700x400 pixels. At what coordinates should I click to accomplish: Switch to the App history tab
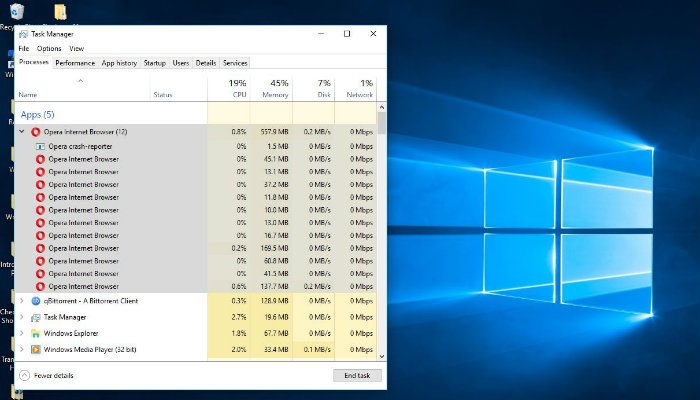point(119,63)
